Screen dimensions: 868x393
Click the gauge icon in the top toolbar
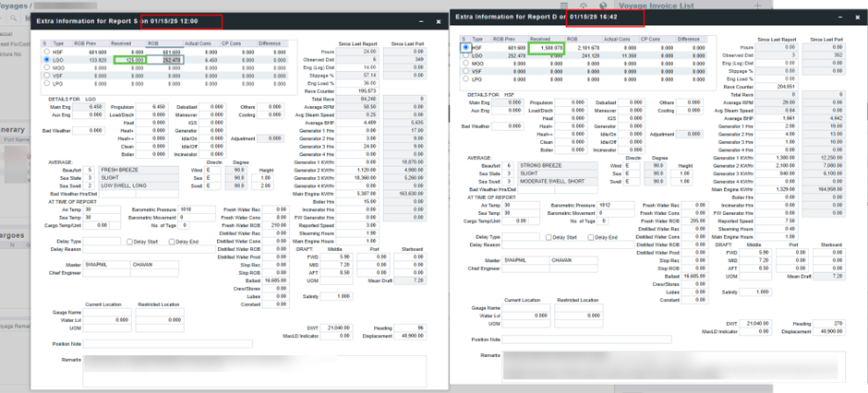coord(582,6)
